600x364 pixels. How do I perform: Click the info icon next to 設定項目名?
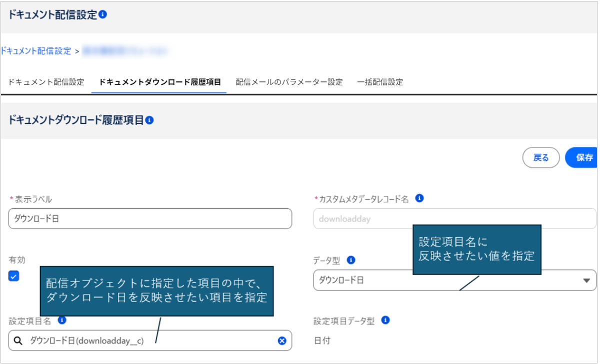tap(62, 320)
